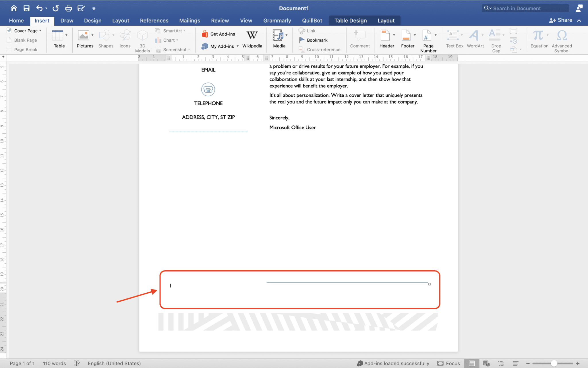588x368 pixels.
Task: Open the References tab
Action: click(x=154, y=21)
